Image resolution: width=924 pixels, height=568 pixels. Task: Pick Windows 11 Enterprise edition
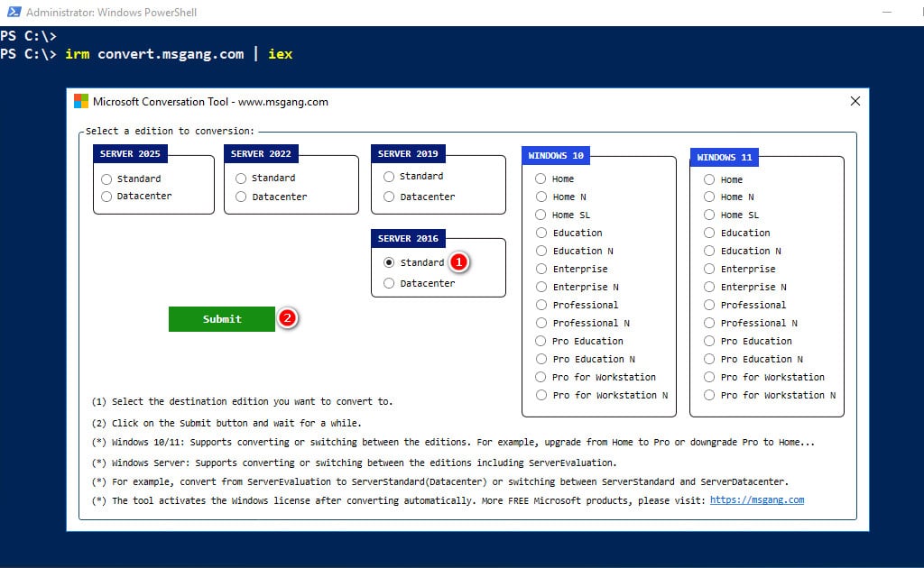pos(709,269)
